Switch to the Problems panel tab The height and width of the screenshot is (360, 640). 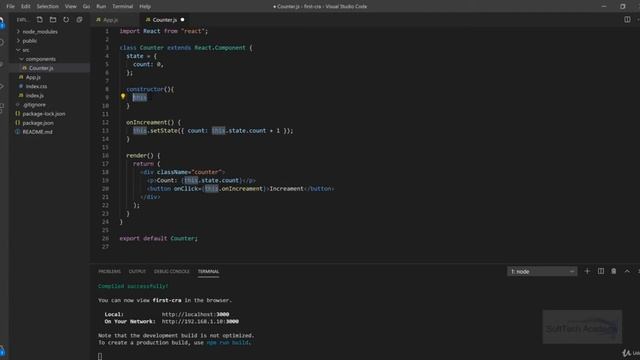click(x=109, y=271)
